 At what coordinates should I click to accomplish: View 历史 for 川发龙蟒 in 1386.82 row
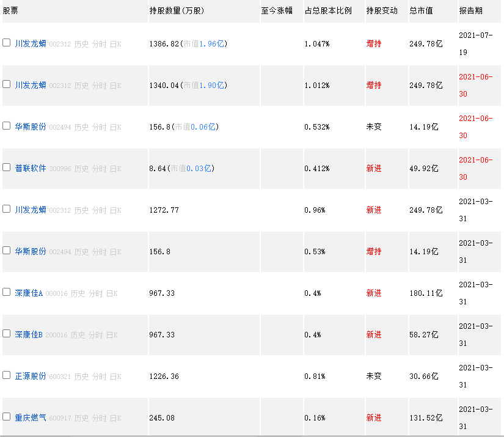tap(81, 44)
